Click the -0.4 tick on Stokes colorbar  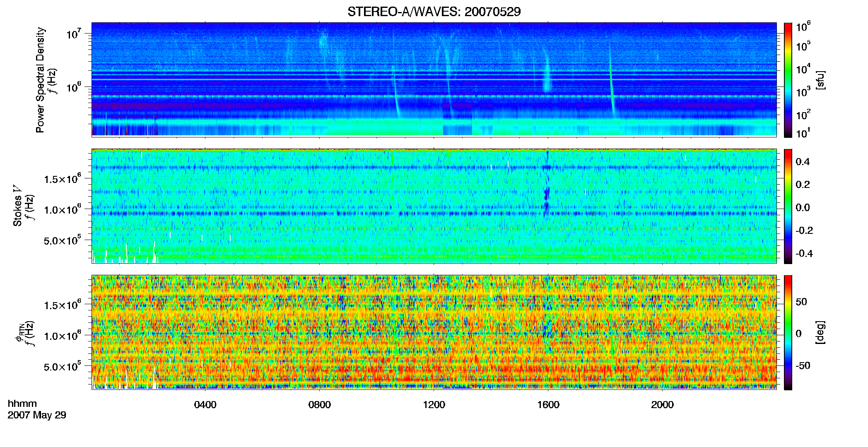[x=804, y=253]
